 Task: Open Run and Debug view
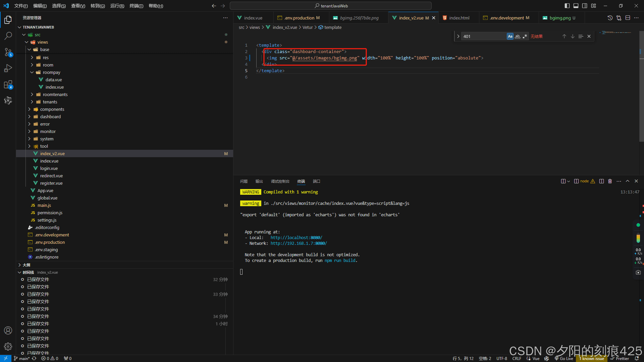8,68
